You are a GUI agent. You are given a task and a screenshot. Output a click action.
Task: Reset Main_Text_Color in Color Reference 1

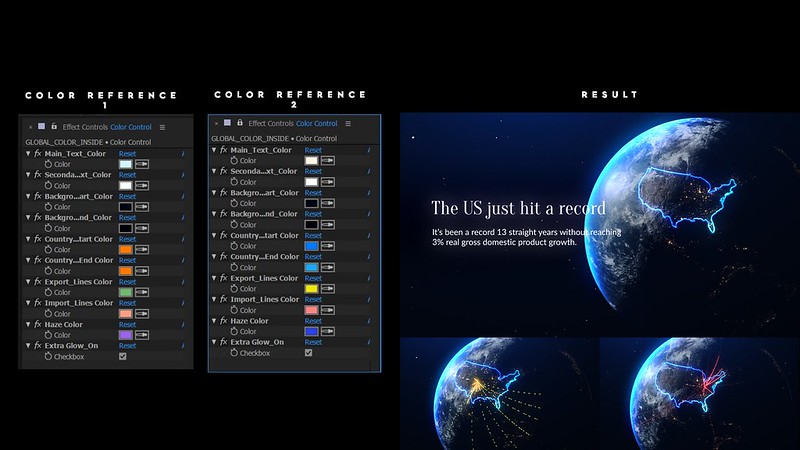coord(127,154)
